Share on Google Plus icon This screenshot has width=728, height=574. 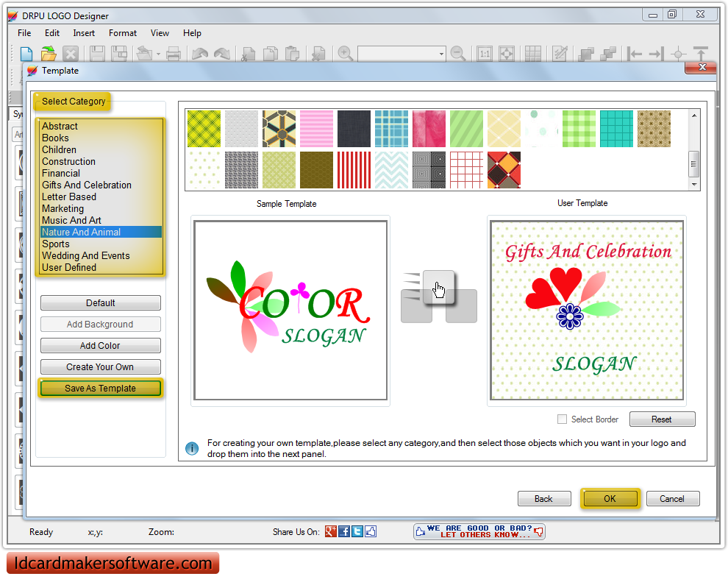(x=331, y=531)
